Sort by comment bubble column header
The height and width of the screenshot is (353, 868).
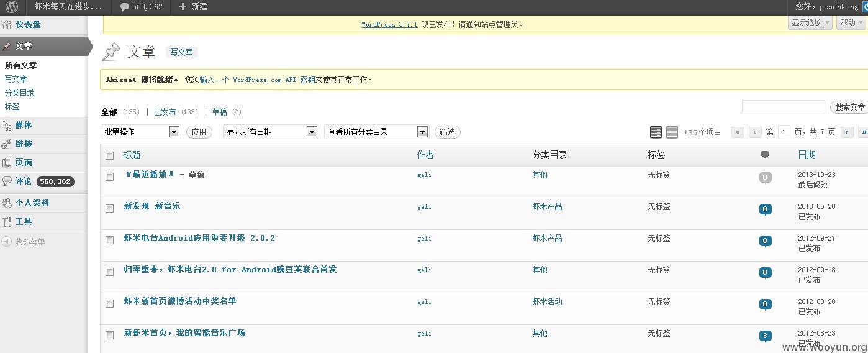(x=765, y=155)
